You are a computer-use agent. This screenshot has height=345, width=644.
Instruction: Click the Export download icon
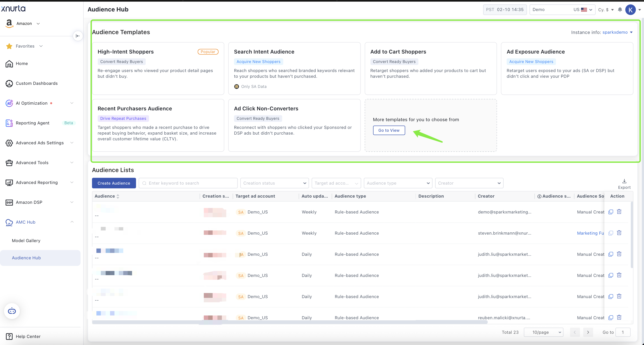click(624, 181)
